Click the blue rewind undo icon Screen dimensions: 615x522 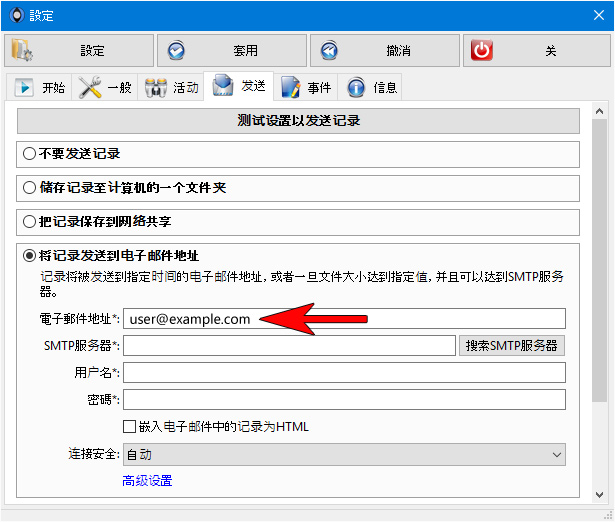[x=329, y=50]
